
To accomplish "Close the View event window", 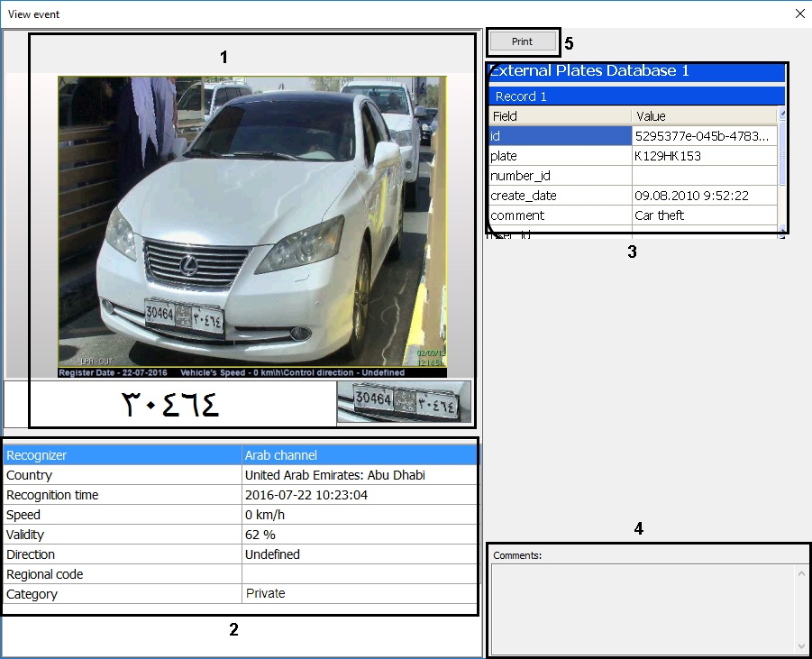I will tap(799, 14).
